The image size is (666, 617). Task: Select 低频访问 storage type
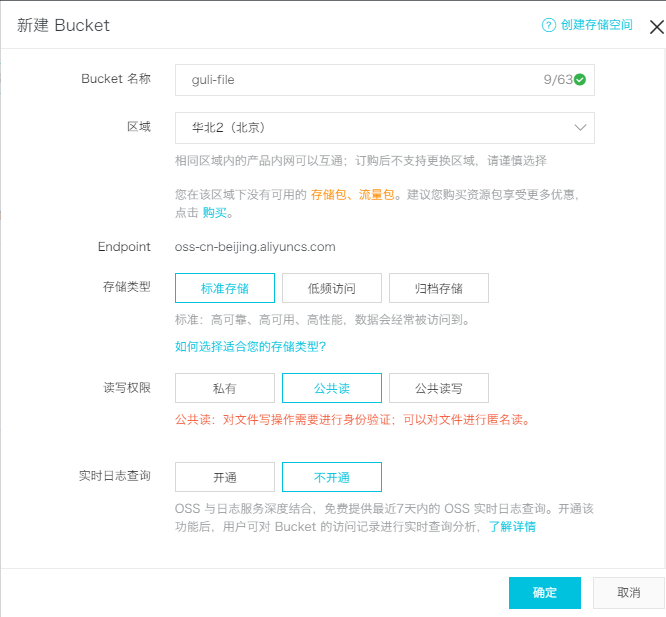(x=331, y=288)
